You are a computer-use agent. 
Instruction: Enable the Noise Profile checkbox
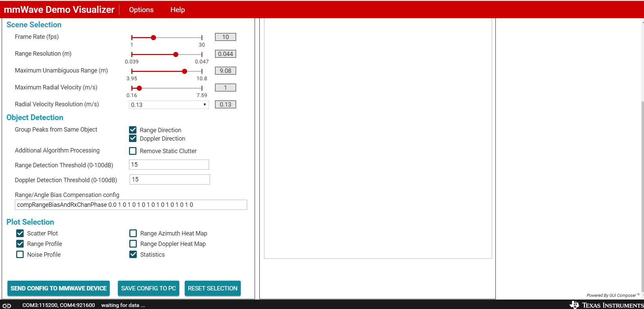20,254
